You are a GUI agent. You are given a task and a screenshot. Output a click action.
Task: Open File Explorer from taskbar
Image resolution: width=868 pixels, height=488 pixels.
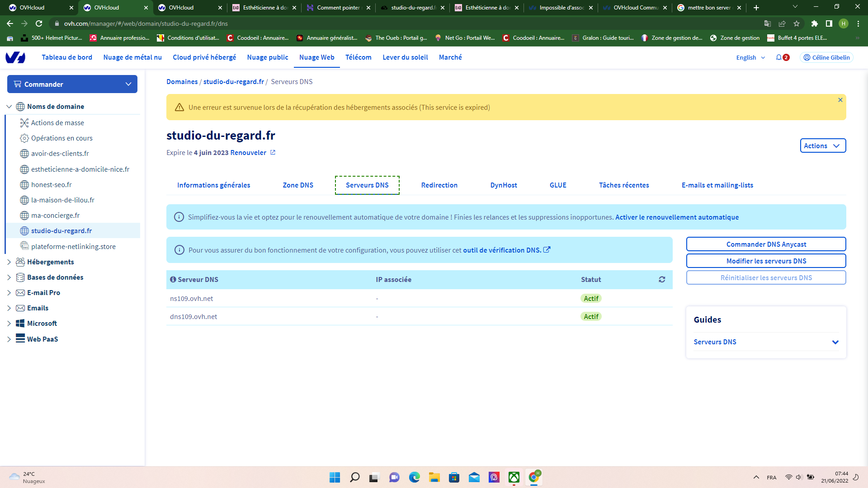(434, 477)
